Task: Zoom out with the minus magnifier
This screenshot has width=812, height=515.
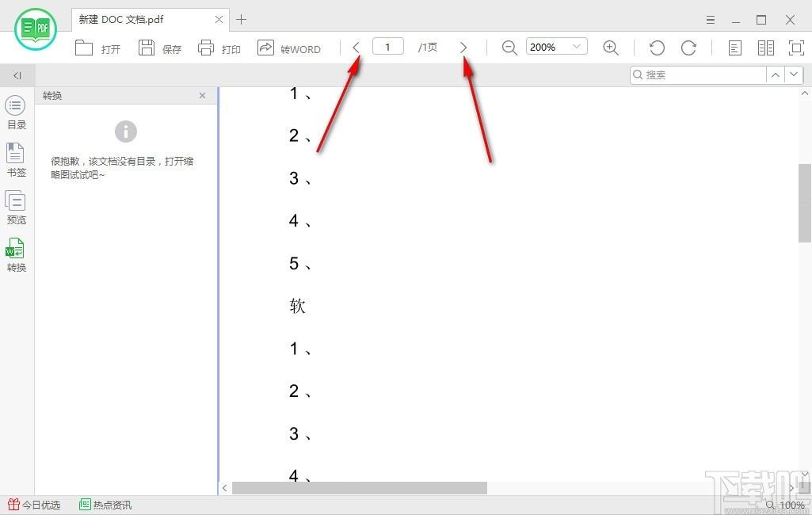Action: pyautogui.click(x=509, y=48)
